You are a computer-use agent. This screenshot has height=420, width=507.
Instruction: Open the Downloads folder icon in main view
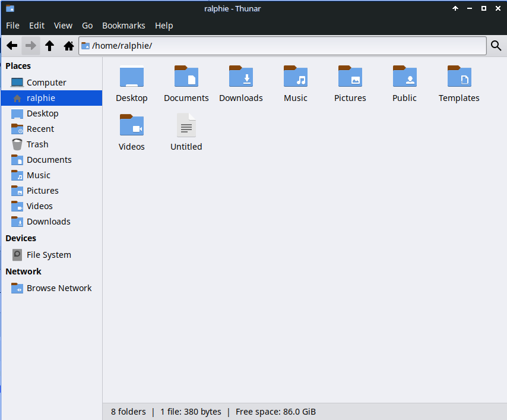[241, 77]
